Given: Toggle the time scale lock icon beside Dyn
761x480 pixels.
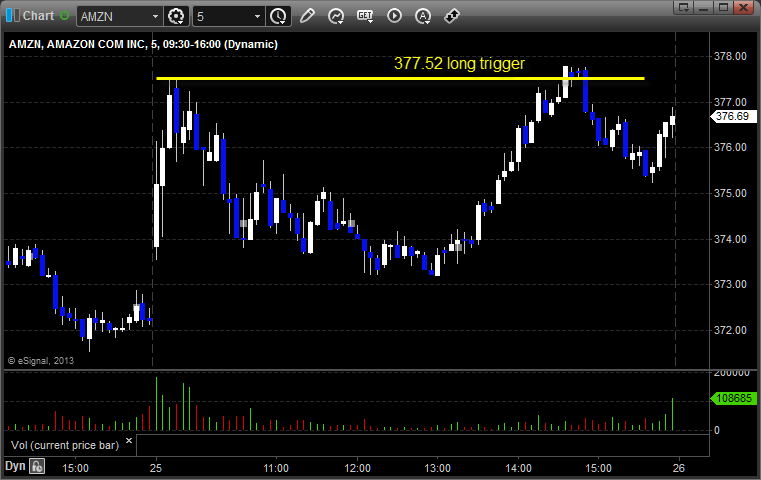Looking at the screenshot, I should coord(37,467).
